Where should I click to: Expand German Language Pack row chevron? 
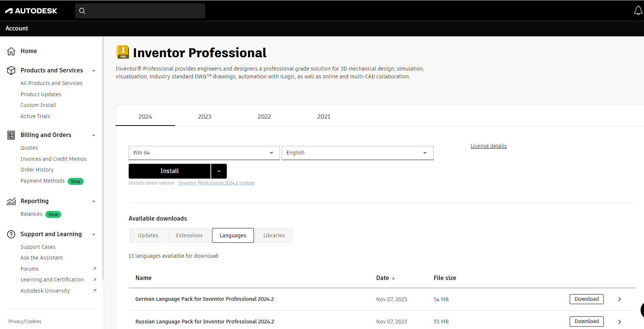(619, 299)
